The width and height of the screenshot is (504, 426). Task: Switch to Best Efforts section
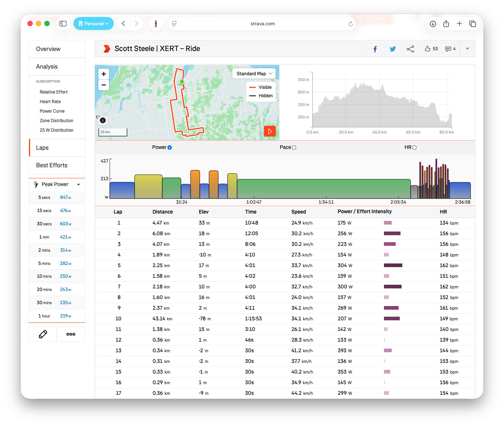(x=52, y=165)
